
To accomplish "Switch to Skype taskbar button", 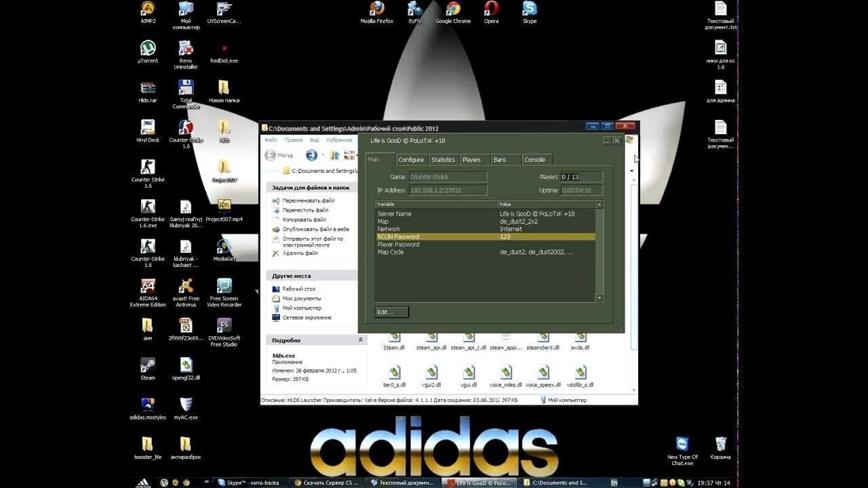I will pos(250,483).
